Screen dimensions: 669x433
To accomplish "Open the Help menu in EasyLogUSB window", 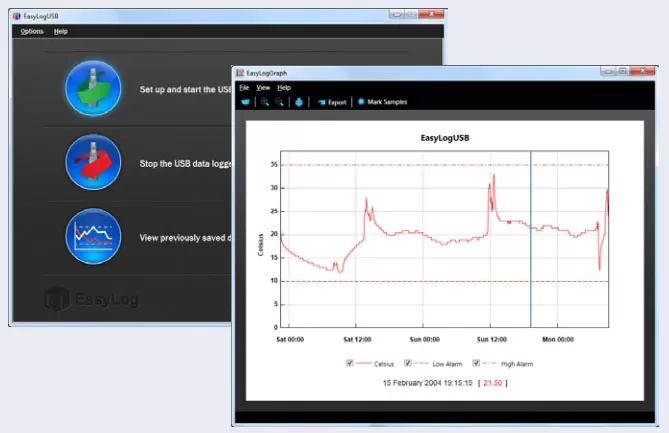I will (x=61, y=31).
